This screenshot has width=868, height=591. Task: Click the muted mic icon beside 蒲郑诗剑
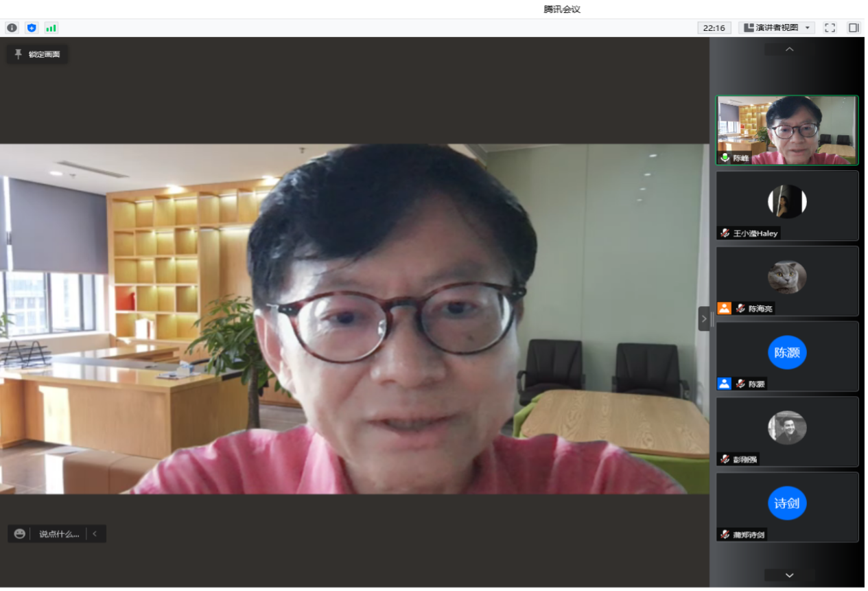pyautogui.click(x=725, y=535)
